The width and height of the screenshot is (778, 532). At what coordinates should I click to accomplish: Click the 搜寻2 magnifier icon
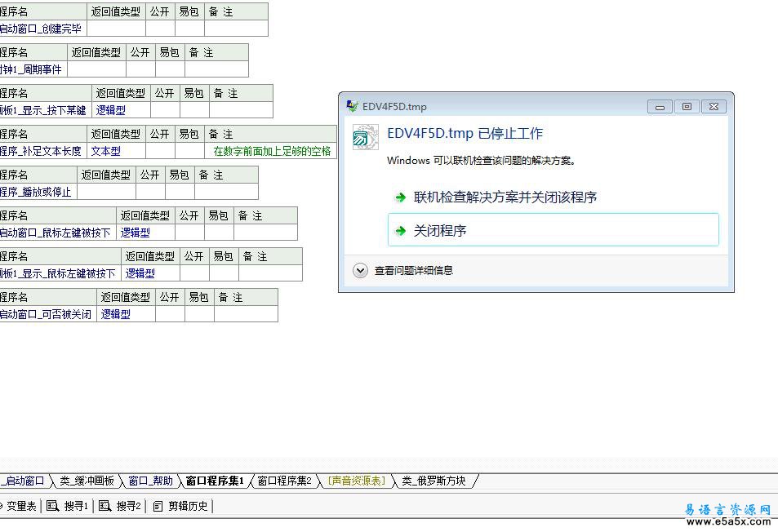pos(104,506)
